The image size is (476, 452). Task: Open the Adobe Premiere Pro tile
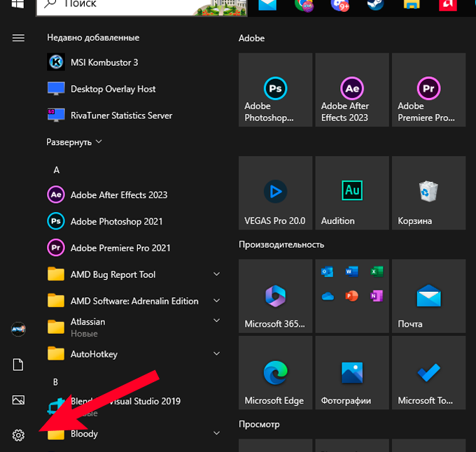[428, 90]
